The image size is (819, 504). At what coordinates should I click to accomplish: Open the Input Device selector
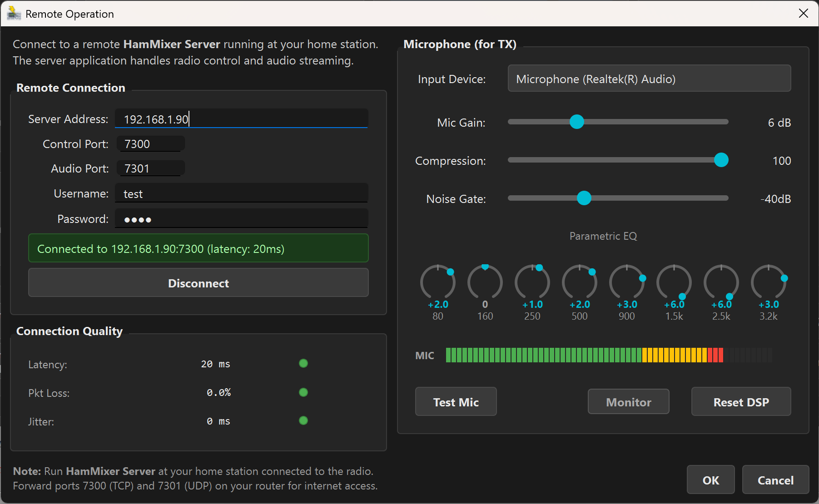click(649, 78)
